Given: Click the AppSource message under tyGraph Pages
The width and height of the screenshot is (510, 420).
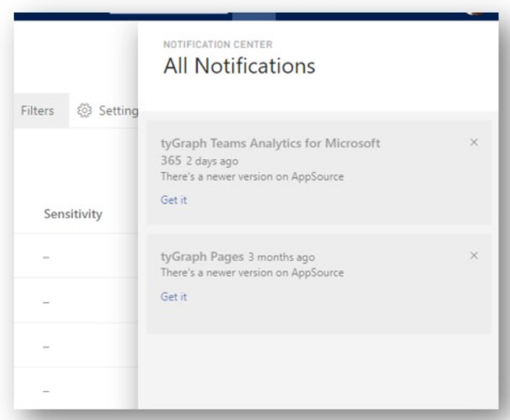Looking at the screenshot, I should click(x=252, y=272).
